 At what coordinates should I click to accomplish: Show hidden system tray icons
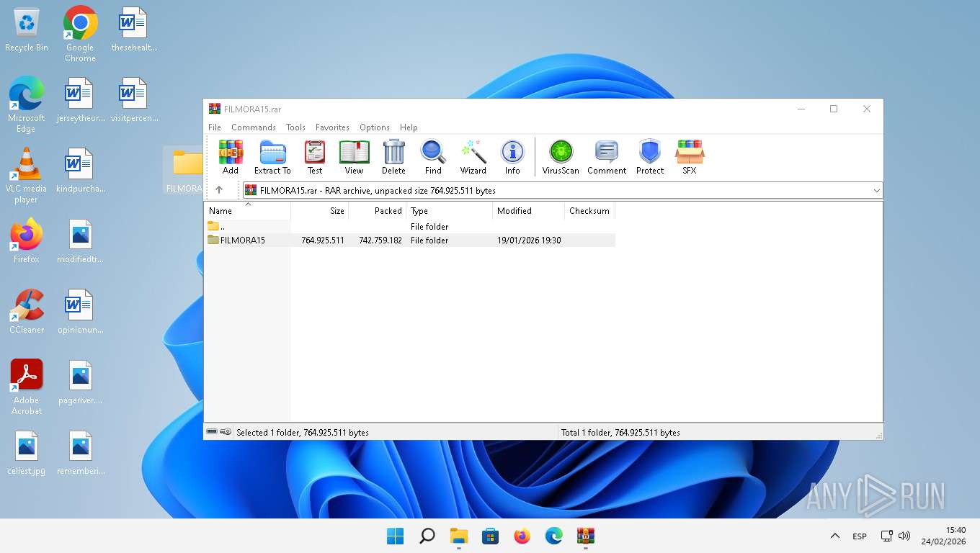click(x=834, y=536)
